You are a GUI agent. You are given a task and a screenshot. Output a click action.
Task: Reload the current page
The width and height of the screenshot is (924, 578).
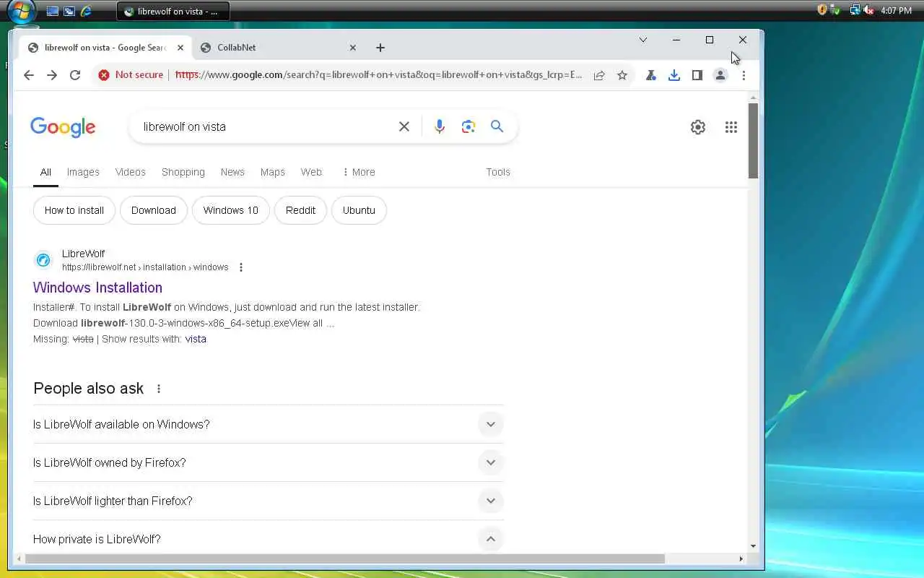click(75, 75)
